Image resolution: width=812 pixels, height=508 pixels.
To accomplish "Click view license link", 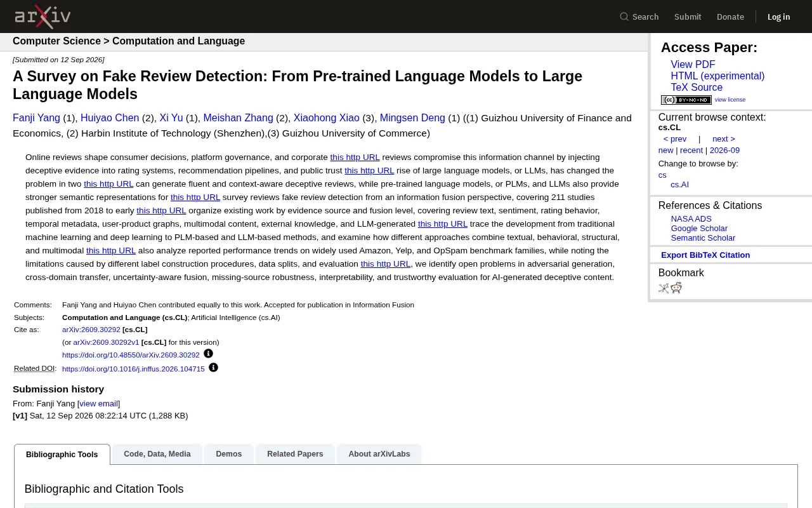I will click(x=730, y=100).
